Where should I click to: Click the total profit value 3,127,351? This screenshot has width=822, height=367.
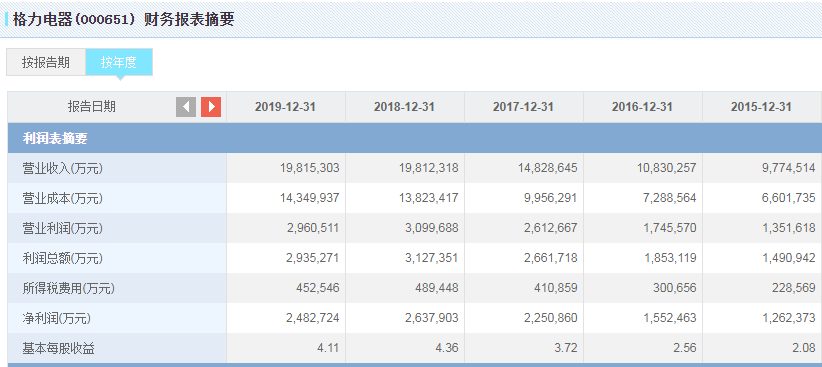(x=431, y=258)
